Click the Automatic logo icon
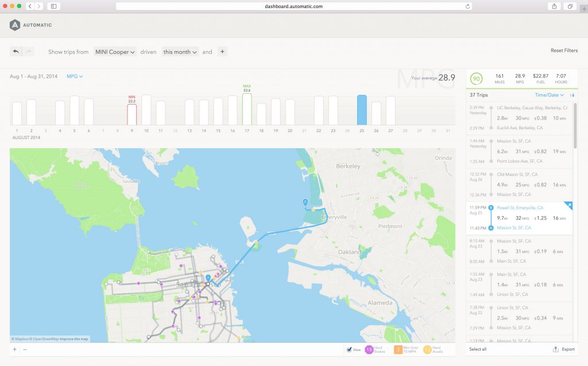 pos(15,25)
